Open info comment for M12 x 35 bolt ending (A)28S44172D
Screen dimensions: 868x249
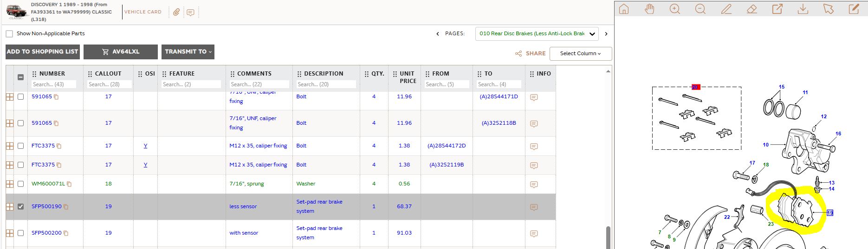tap(534, 147)
